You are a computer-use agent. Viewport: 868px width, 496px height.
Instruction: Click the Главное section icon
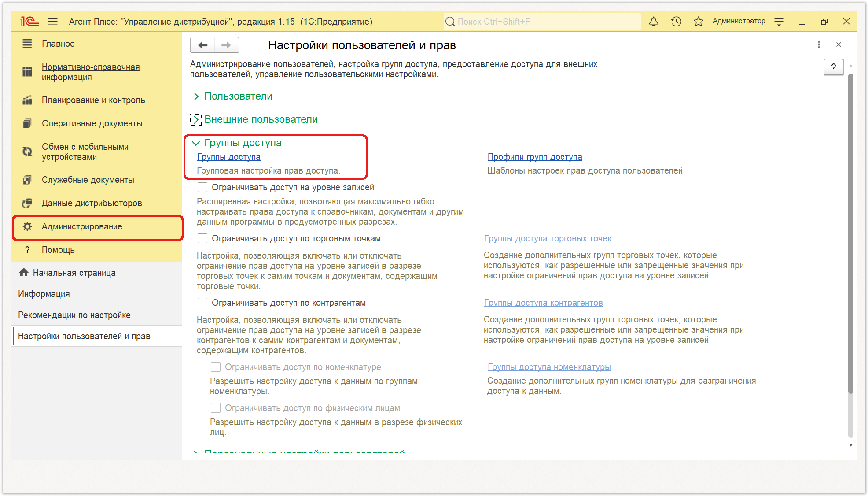tap(27, 44)
